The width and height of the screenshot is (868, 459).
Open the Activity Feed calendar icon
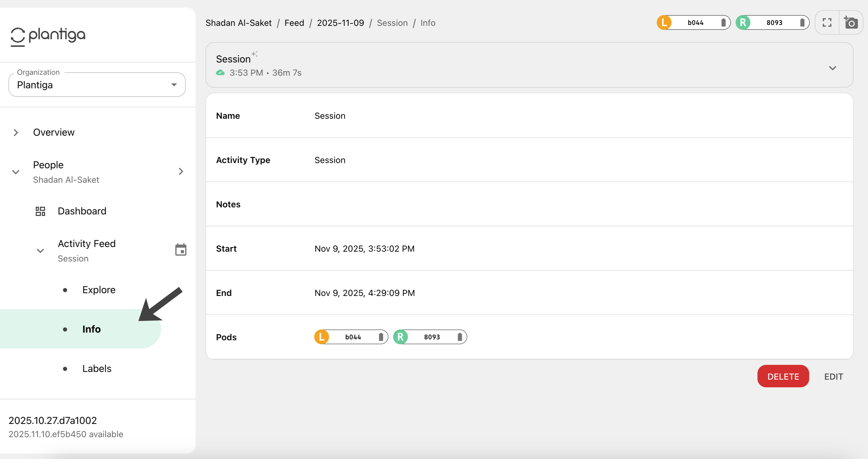[x=181, y=250]
